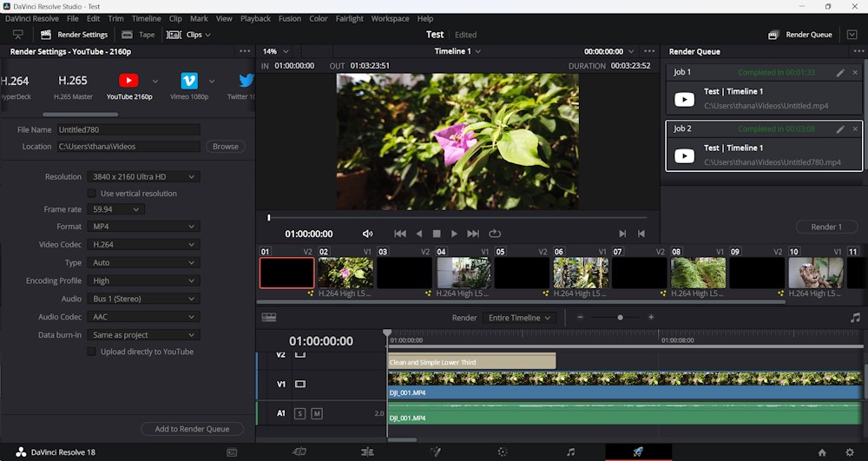
Task: Go to first frame icon right of viewer
Action: tap(641, 234)
